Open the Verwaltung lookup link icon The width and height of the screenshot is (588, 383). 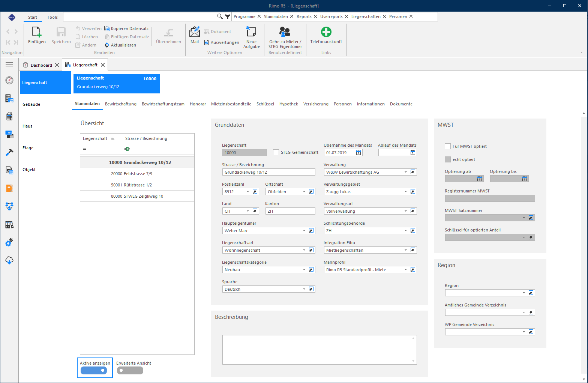[x=413, y=172]
